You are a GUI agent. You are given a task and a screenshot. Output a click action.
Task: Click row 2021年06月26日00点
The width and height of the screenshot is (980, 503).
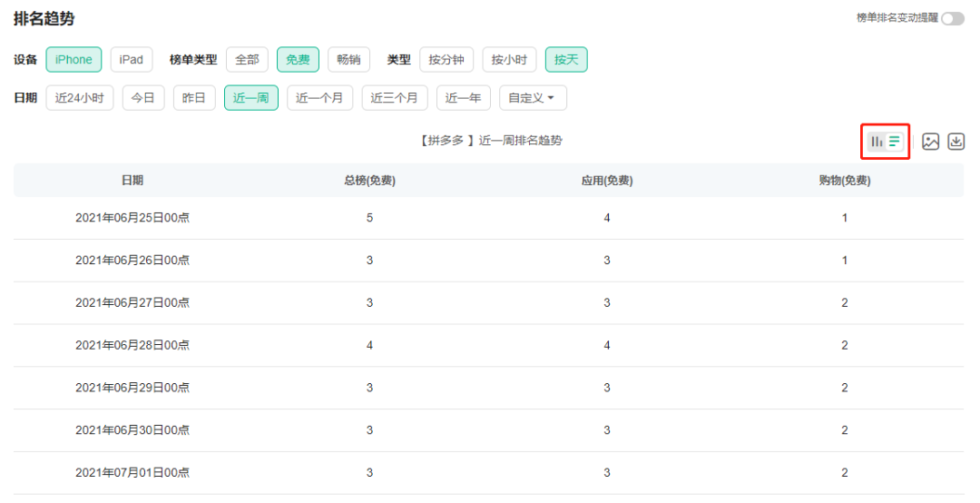coord(489,261)
